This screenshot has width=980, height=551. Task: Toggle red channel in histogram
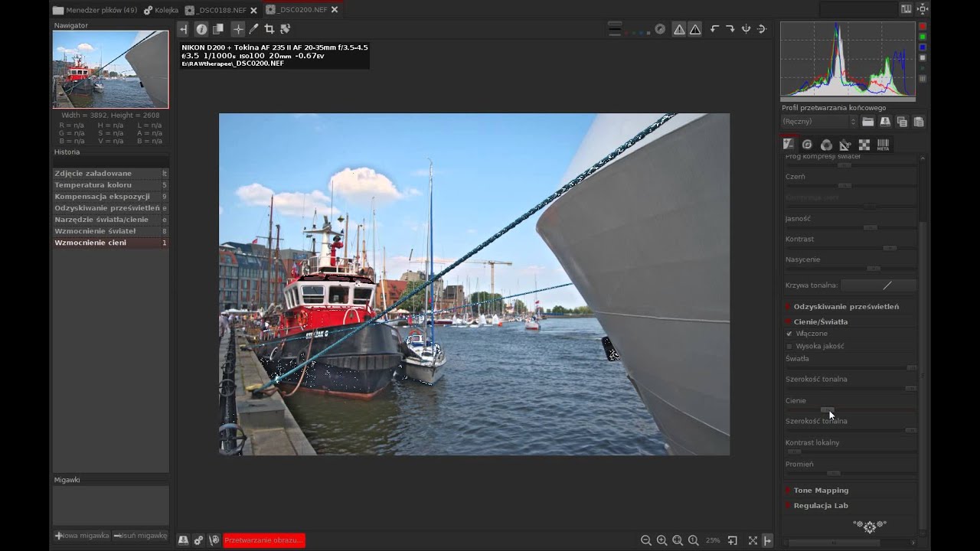coord(923,27)
